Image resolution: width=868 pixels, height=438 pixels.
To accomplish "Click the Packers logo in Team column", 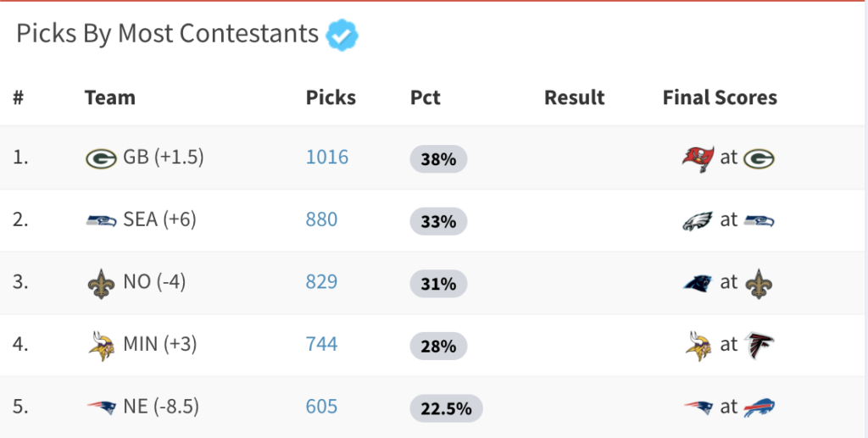I will [102, 158].
